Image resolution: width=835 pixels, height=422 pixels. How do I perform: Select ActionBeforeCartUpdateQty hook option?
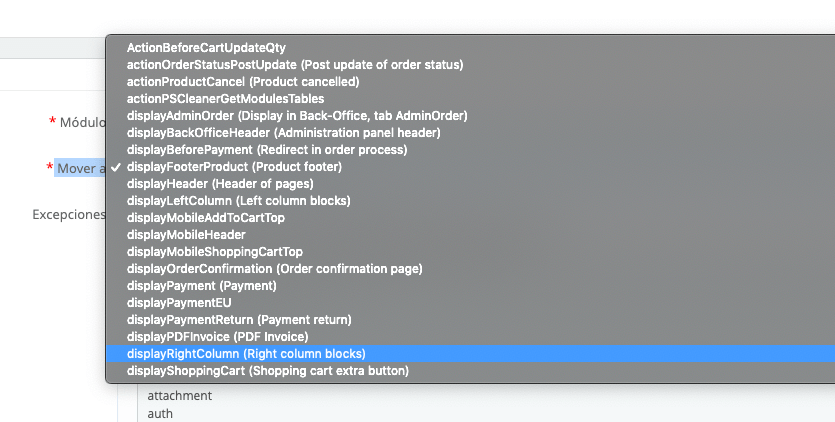(x=471, y=47)
